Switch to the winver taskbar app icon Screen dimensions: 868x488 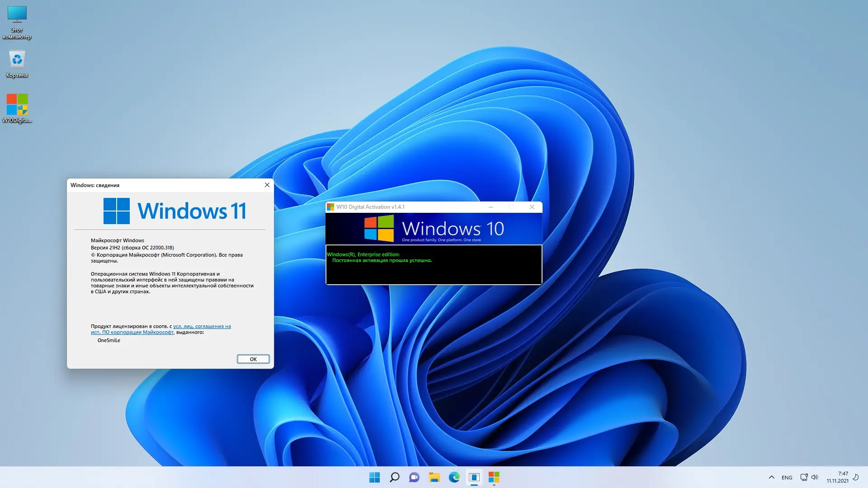(x=474, y=477)
